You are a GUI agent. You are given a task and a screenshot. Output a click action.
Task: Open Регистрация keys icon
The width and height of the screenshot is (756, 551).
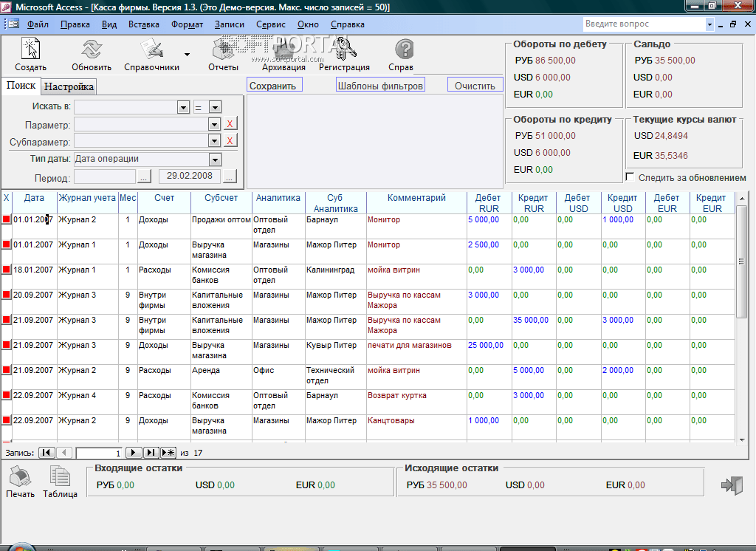(x=346, y=49)
